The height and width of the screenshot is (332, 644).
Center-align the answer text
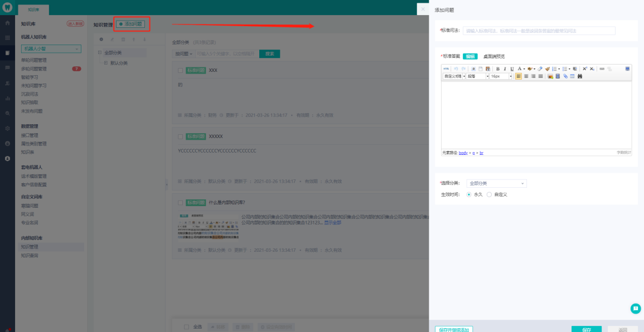point(526,76)
